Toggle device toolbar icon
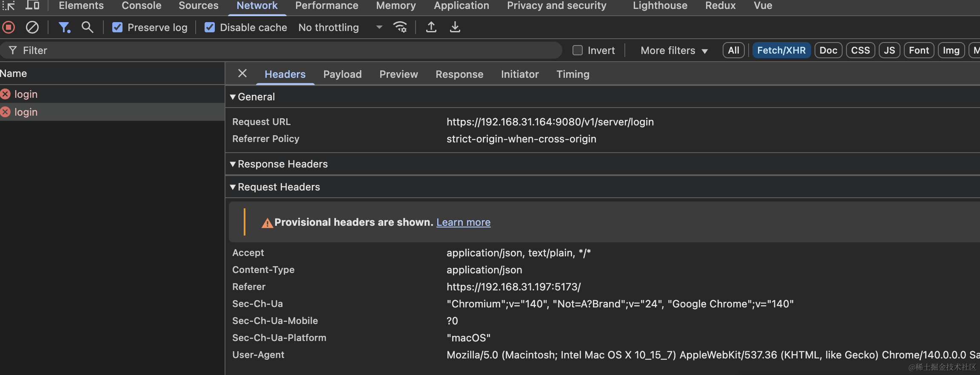The image size is (980, 375). point(32,6)
